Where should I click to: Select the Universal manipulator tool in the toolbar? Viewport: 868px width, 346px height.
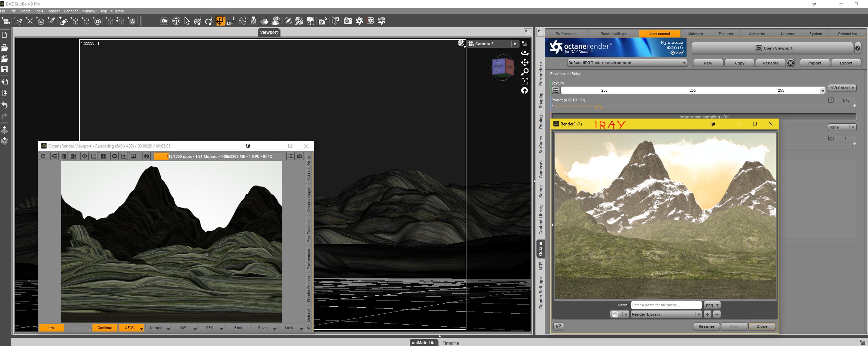pos(198,21)
